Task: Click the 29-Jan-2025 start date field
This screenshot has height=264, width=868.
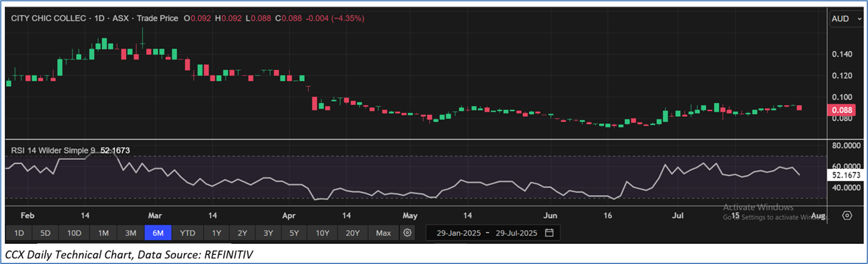Action: click(457, 232)
